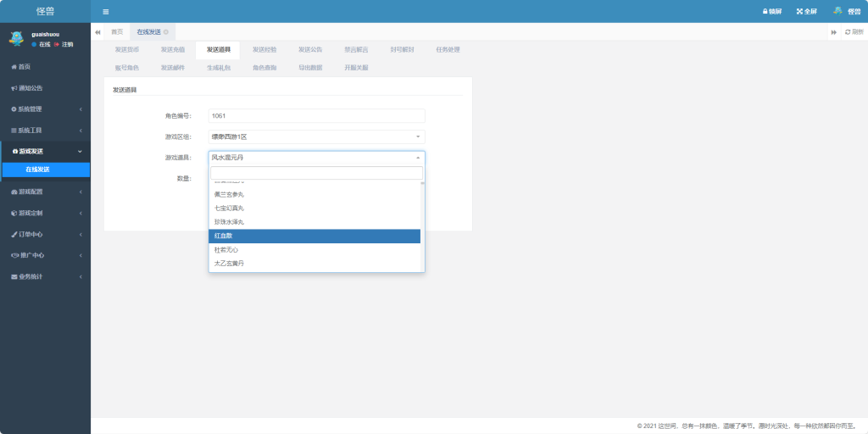Click the dropdown search input box
868x434 pixels.
(x=317, y=173)
